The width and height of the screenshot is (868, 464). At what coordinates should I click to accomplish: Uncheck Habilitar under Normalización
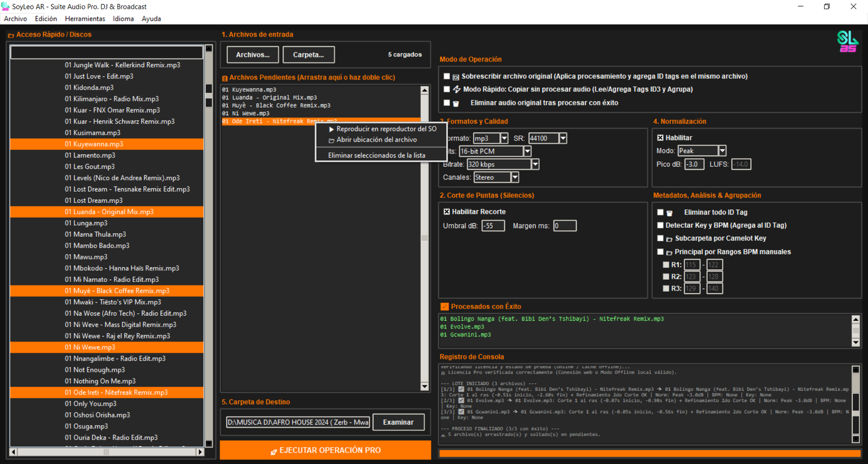660,138
